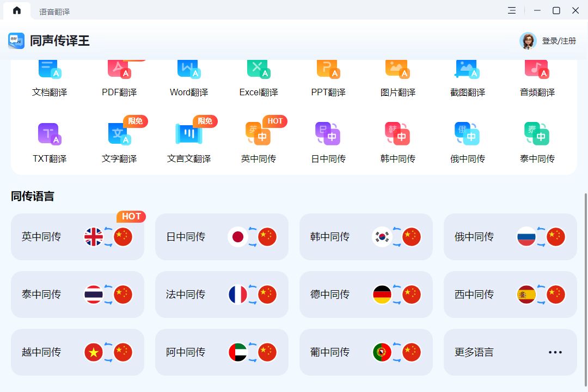Viewport: 588px width, 392px height.
Task: Click the 同声传译王 title text
Action: click(60, 40)
